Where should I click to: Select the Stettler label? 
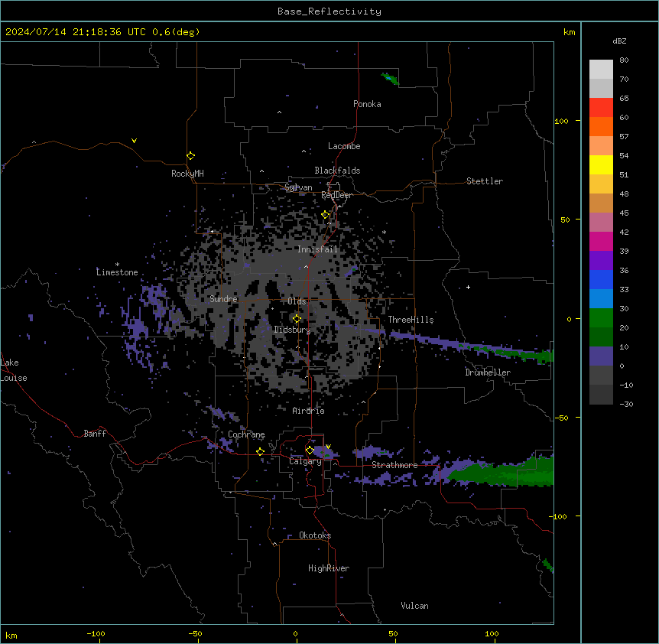pos(485,181)
